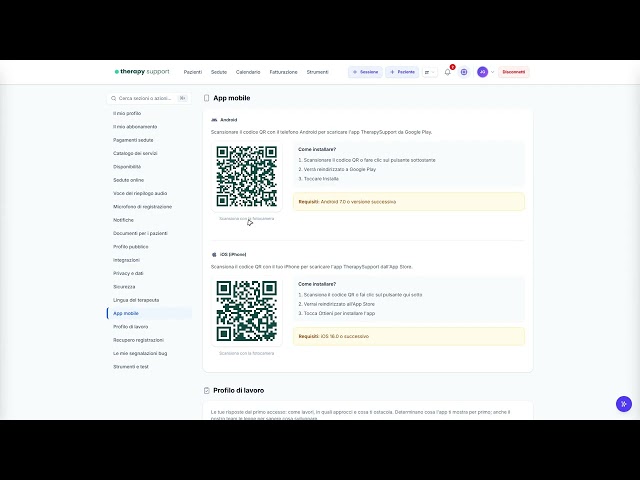Click the phone icon beside App mobile heading
This screenshot has width=640, height=480.
pyautogui.click(x=207, y=98)
